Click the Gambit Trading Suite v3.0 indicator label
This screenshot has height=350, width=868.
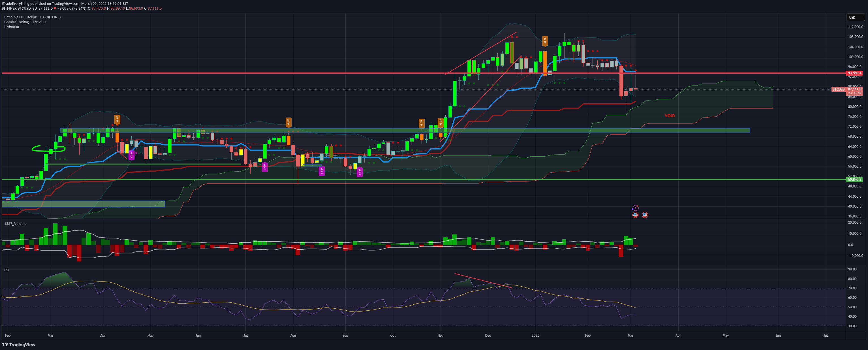point(25,22)
